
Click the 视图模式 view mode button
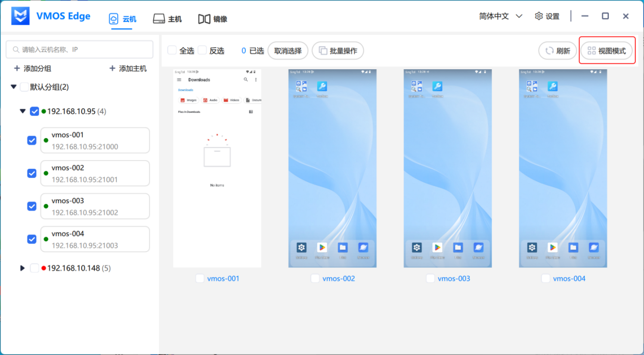click(607, 51)
